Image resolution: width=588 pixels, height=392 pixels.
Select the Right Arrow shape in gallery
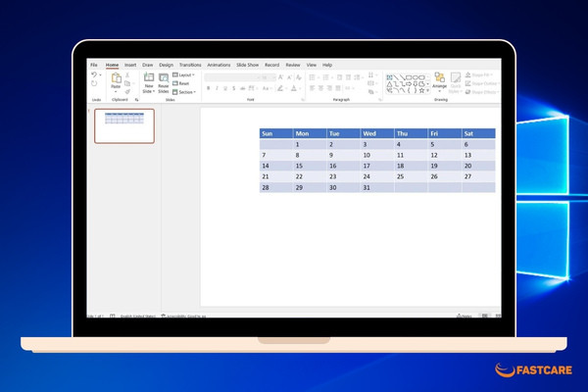[409, 84]
